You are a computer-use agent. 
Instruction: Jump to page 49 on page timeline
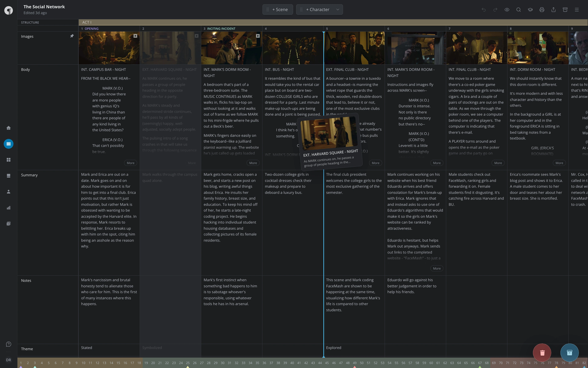[x=354, y=363]
